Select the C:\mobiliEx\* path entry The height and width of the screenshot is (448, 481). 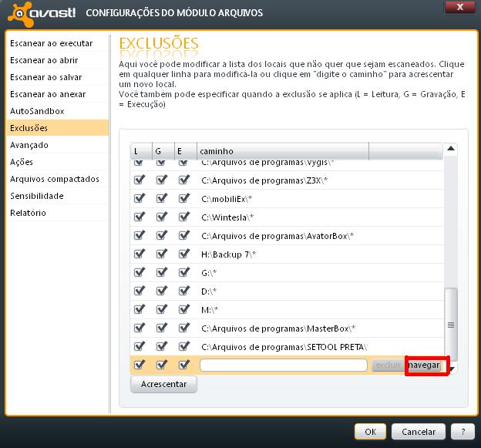point(227,199)
